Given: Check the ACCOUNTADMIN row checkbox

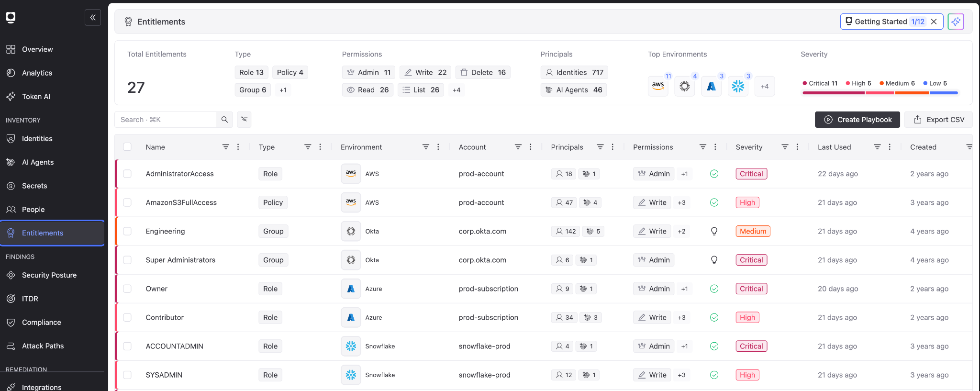Looking at the screenshot, I should [127, 346].
